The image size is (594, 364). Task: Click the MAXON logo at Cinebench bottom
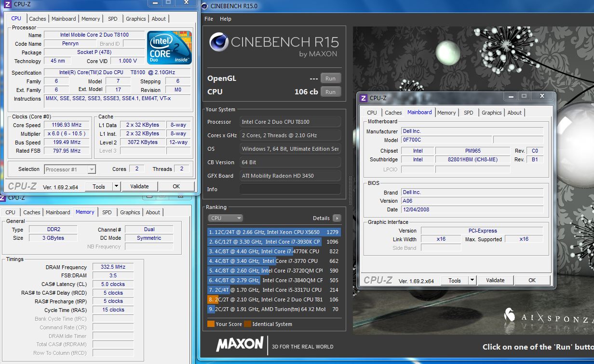(x=240, y=344)
